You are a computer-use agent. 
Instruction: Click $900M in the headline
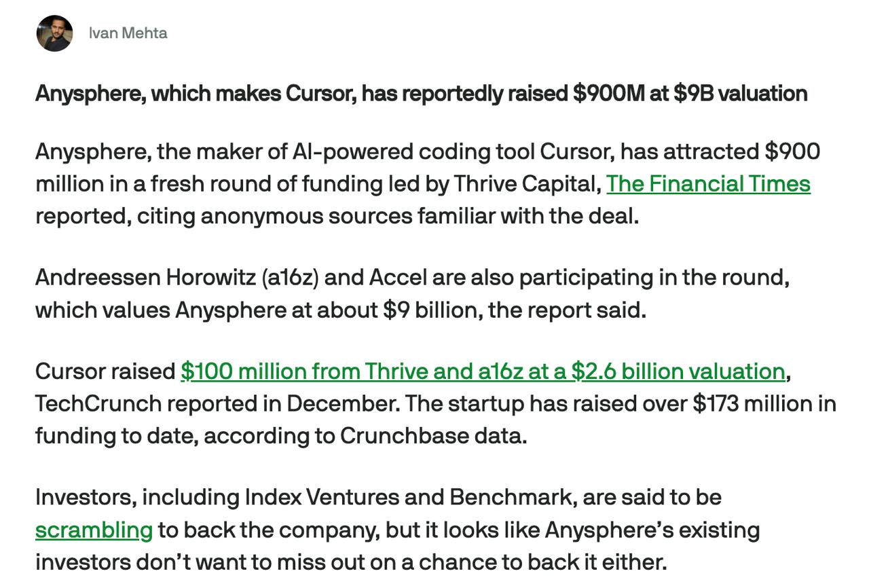click(608, 93)
